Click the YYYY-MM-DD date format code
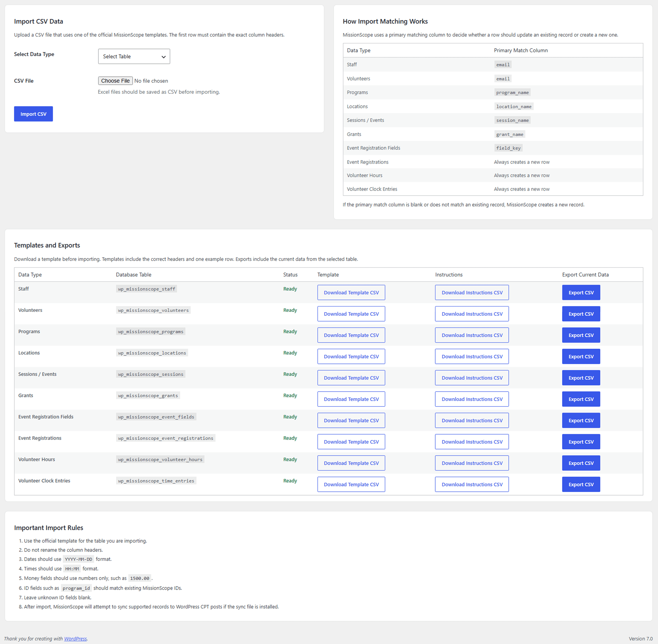The height and width of the screenshot is (644, 658). click(78, 560)
